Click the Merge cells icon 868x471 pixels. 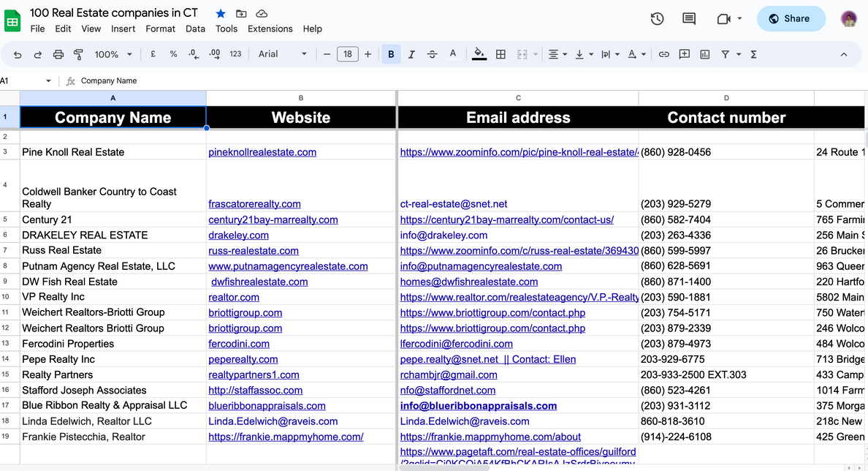click(x=522, y=54)
